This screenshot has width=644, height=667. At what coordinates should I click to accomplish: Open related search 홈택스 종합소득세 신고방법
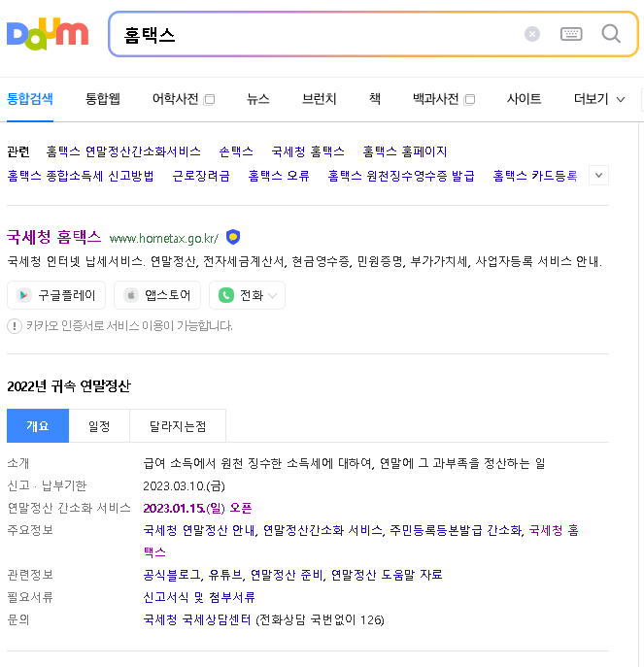pos(81,176)
